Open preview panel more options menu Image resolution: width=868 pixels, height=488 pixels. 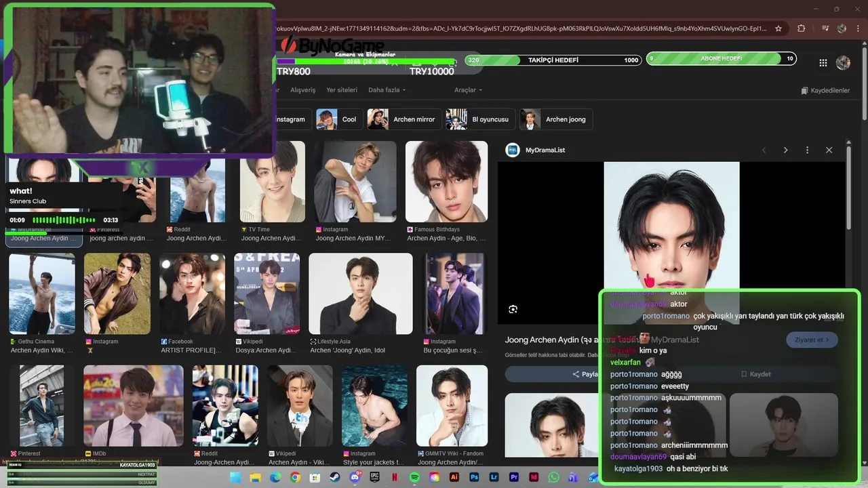click(x=807, y=150)
